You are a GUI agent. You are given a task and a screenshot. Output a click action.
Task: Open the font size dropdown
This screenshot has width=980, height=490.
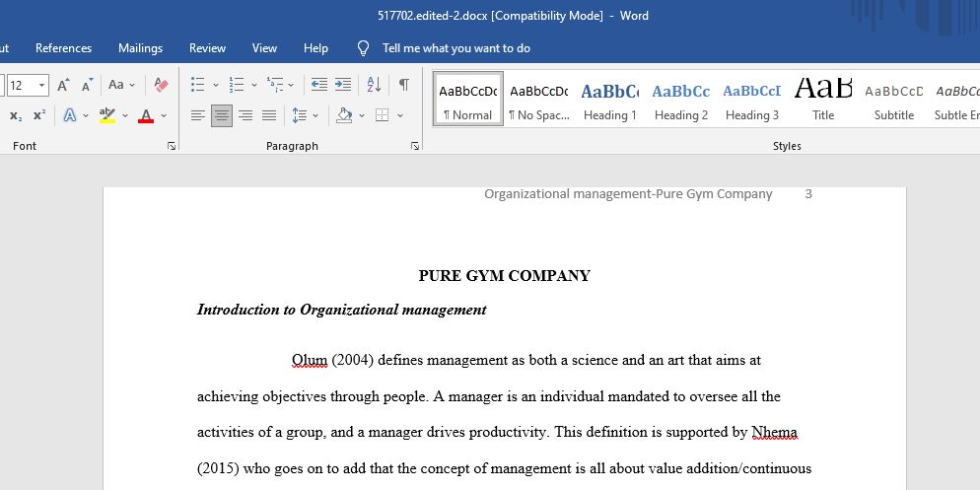41,85
